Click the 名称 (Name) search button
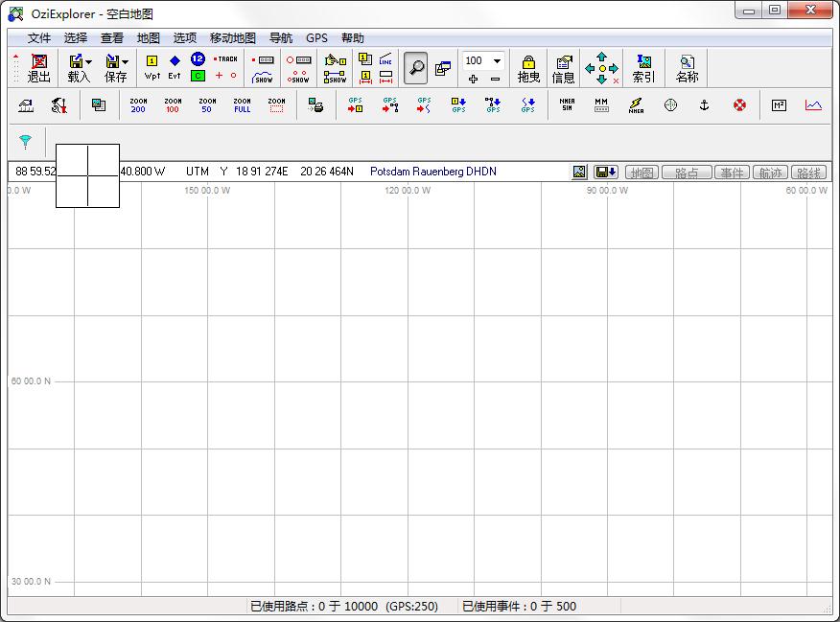 688,68
